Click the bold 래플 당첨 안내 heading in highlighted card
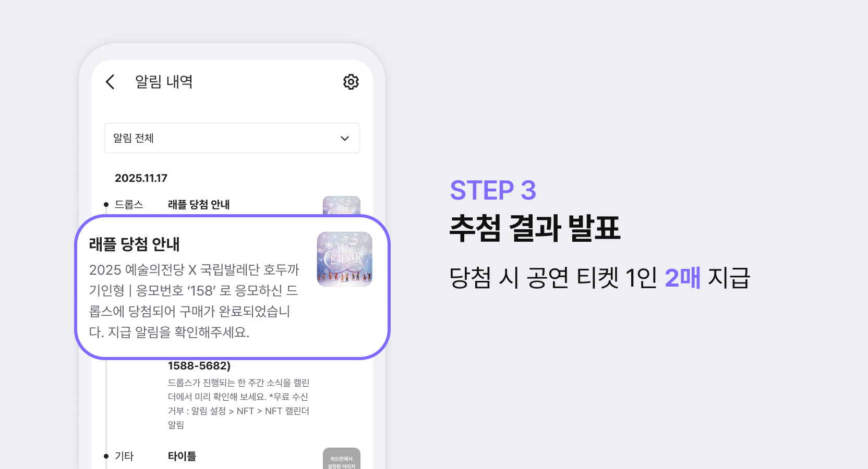Screen dimensions: 868x469 pos(135,244)
